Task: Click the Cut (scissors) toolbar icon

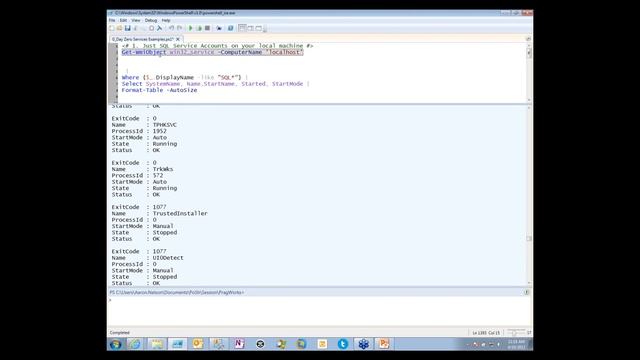Action: click(136, 28)
